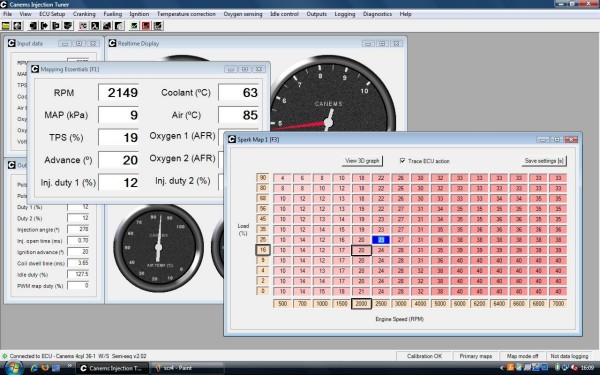Click the load axis cell 45
Image resolution: width=600 pixels, height=375 pixels.
(262, 219)
